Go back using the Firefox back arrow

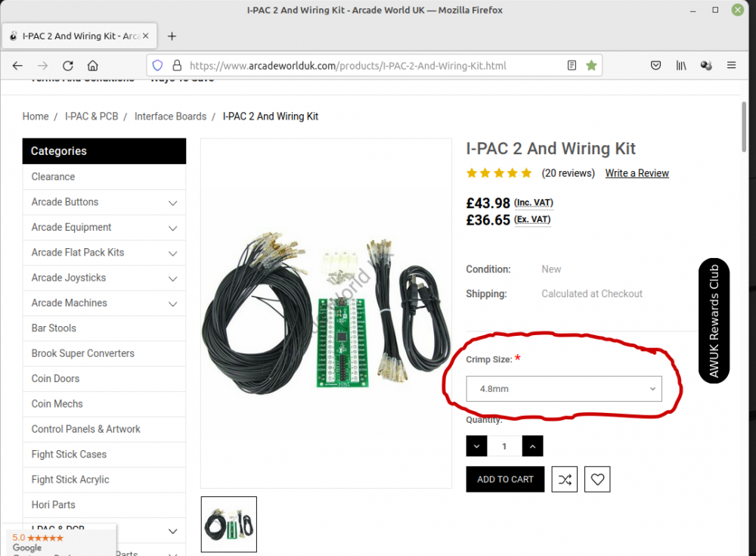pyautogui.click(x=17, y=66)
